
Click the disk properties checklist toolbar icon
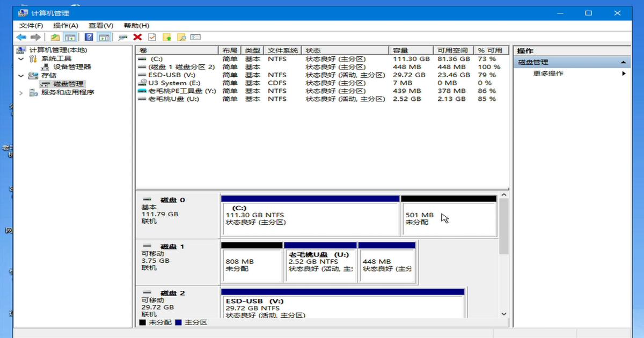(x=152, y=36)
